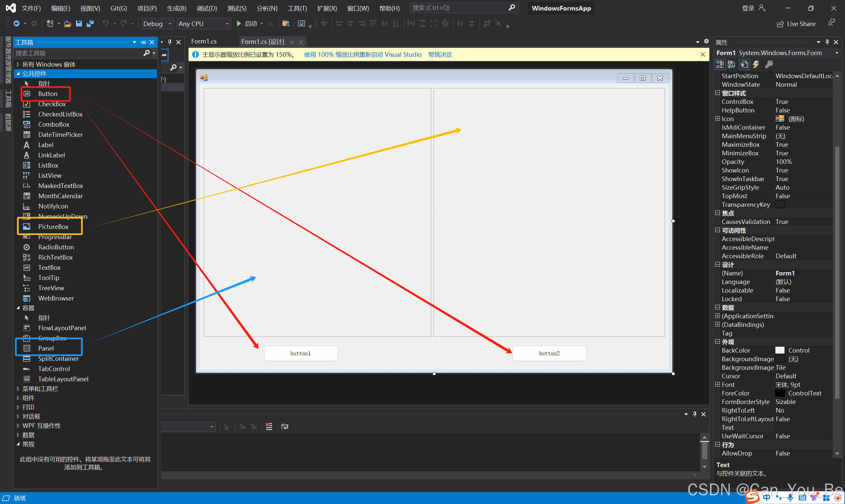Click the 帮我决定 link in the scaling notice
This screenshot has height=504, width=845.
click(x=440, y=54)
